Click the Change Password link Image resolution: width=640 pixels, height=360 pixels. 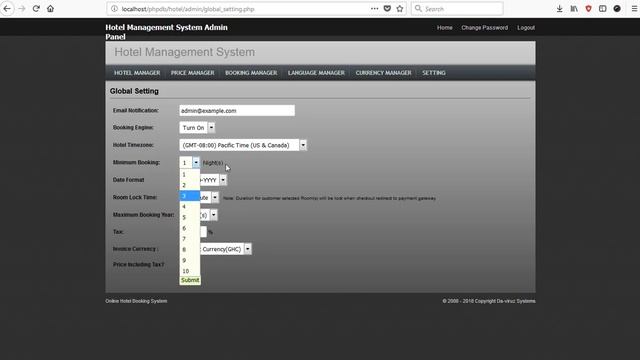pyautogui.click(x=484, y=28)
